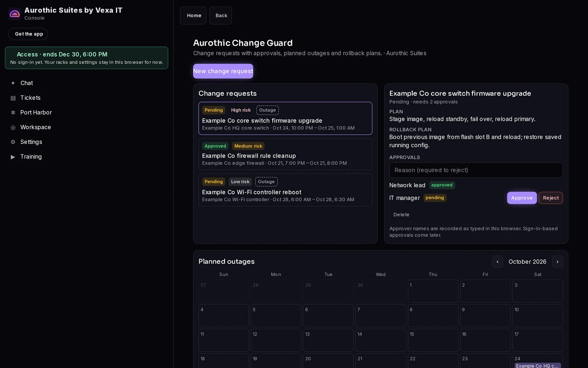Select the core switch firmware upgrade request
This screenshot has height=368, width=588.
pyautogui.click(x=285, y=118)
